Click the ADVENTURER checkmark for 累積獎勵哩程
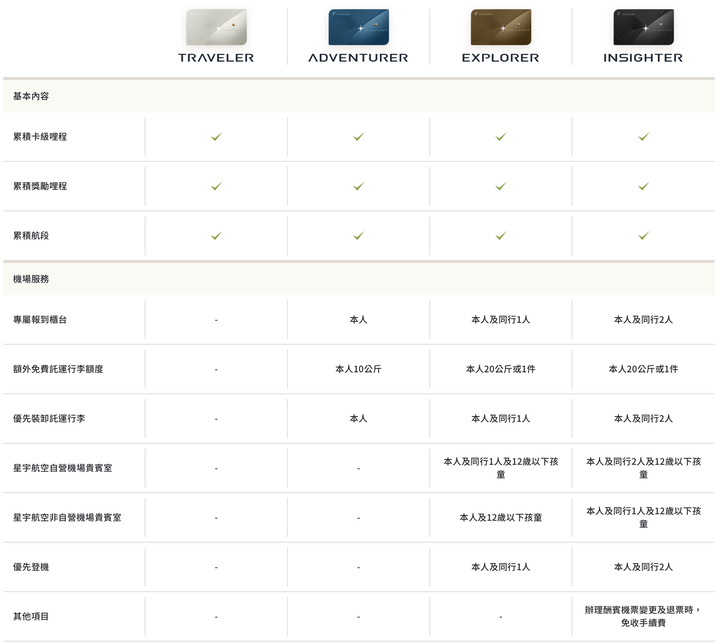This screenshot has width=720, height=644. coord(359,186)
